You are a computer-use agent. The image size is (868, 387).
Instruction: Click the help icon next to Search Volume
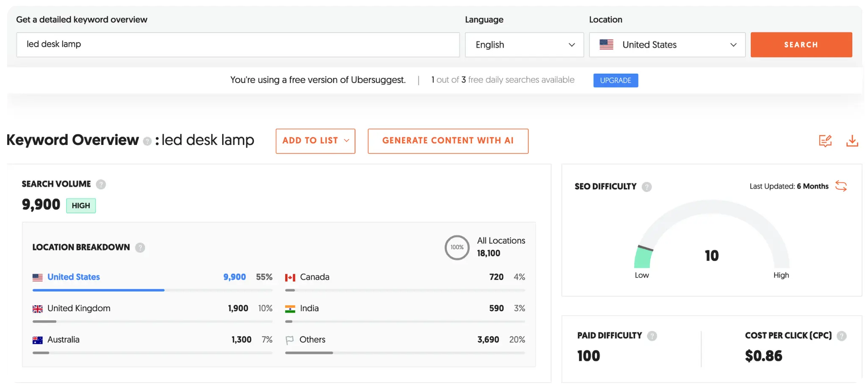pyautogui.click(x=101, y=184)
